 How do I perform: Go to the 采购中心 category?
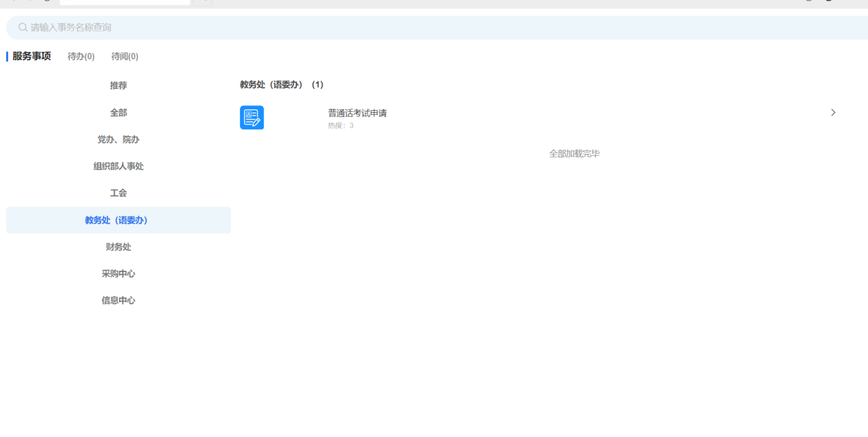118,274
